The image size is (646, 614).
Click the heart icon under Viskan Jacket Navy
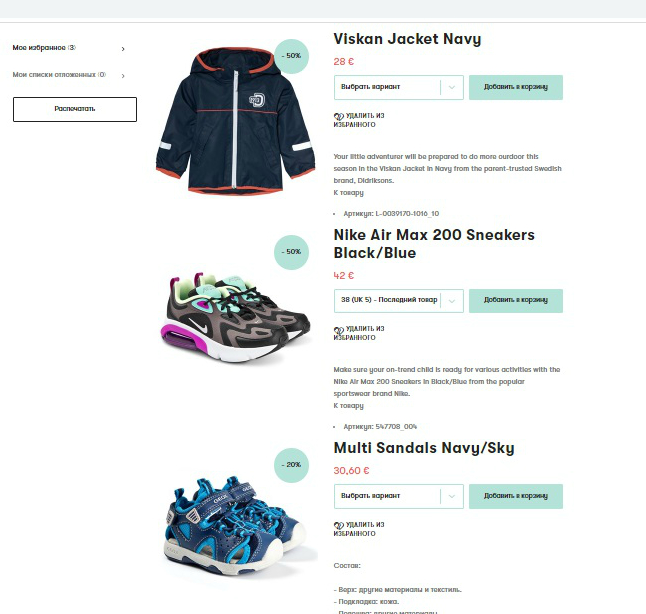338,117
